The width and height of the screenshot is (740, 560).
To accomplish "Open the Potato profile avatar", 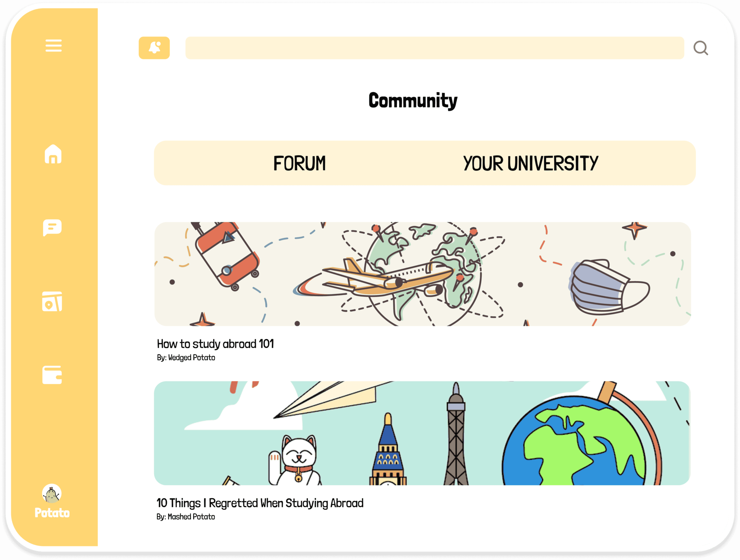I will coord(52,493).
